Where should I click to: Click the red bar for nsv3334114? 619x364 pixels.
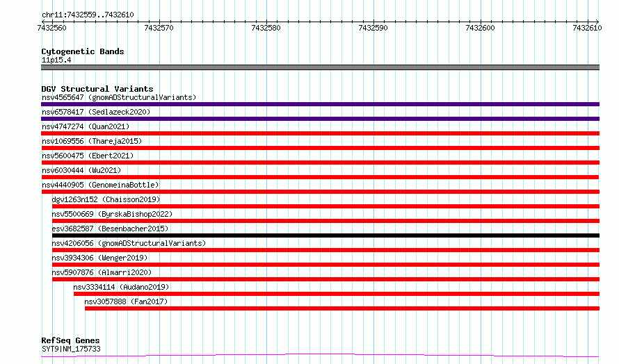pos(337,294)
